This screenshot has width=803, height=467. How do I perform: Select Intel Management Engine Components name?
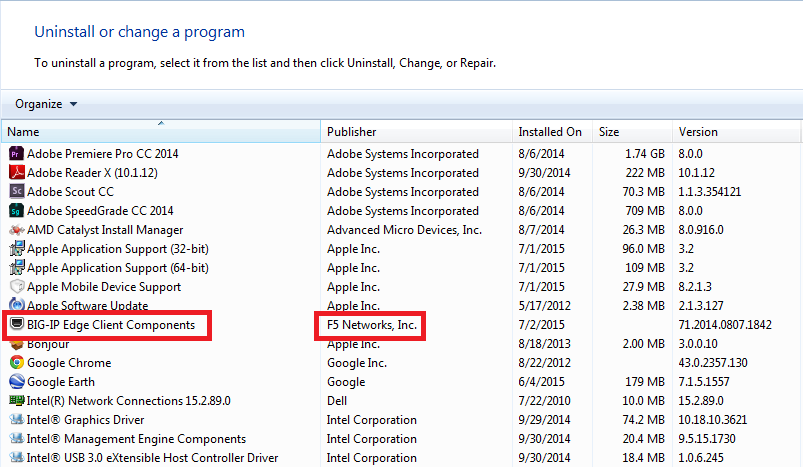point(136,439)
